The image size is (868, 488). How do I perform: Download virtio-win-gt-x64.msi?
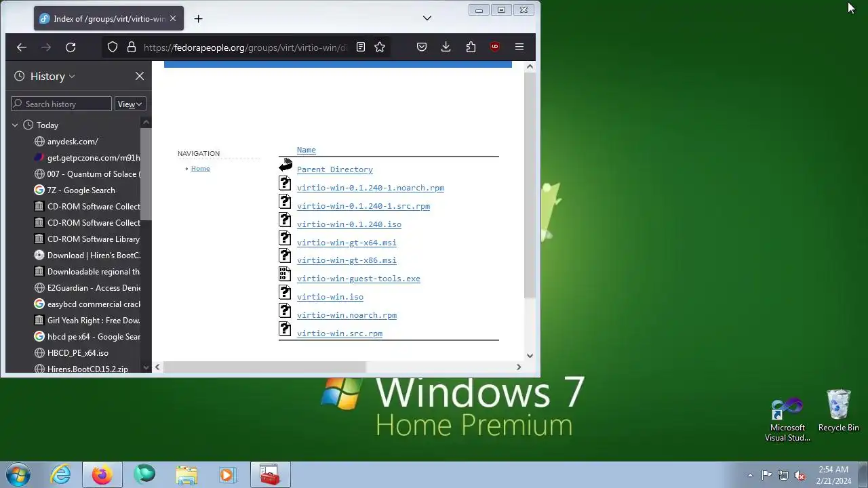[347, 243]
